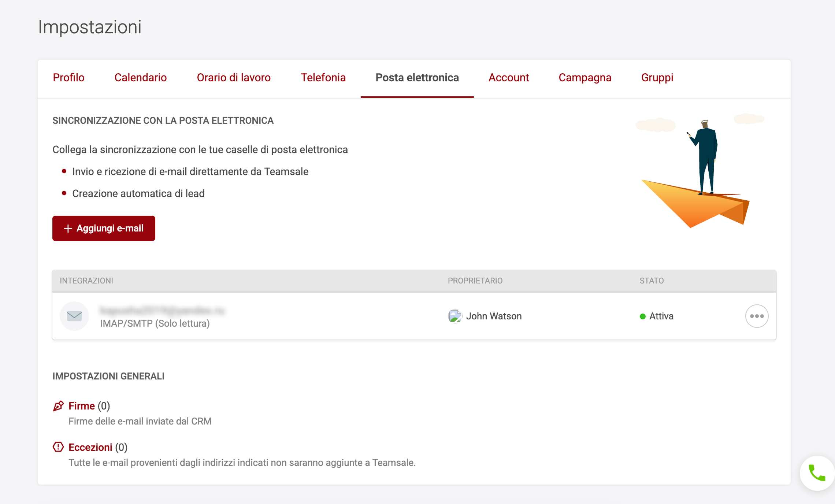835x504 pixels.
Task: Click the envelope icon in the integration row
Action: (74, 316)
